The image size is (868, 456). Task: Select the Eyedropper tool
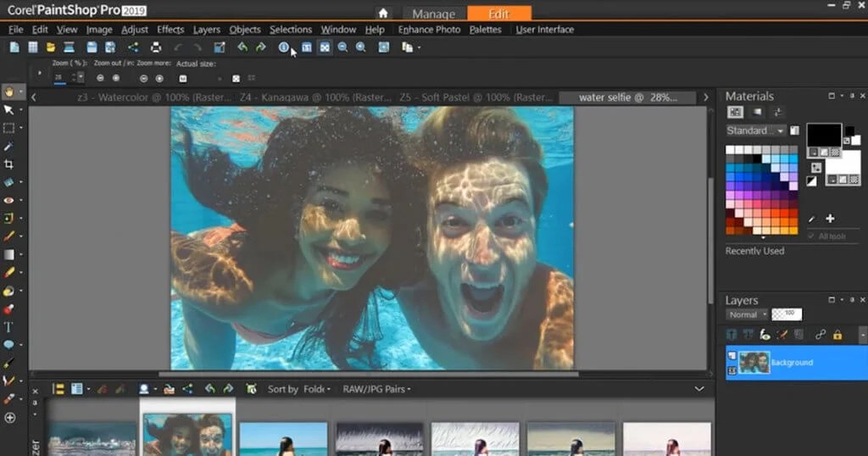[x=9, y=147]
